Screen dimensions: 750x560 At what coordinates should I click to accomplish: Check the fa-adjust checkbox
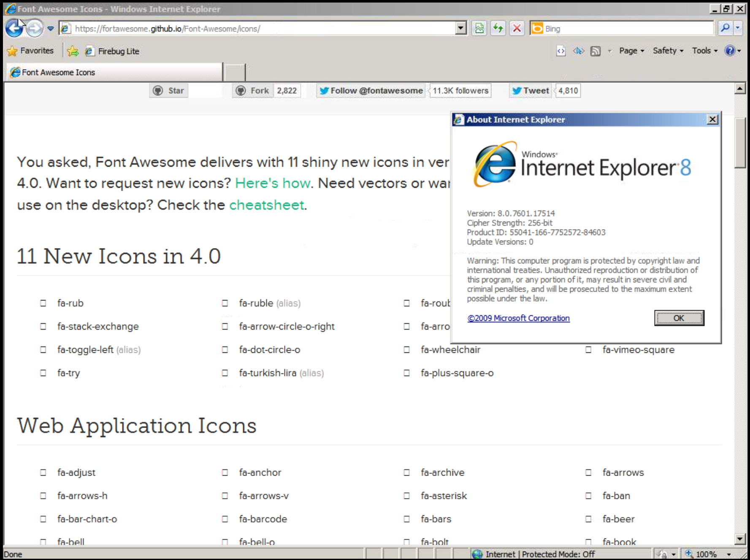pos(43,473)
